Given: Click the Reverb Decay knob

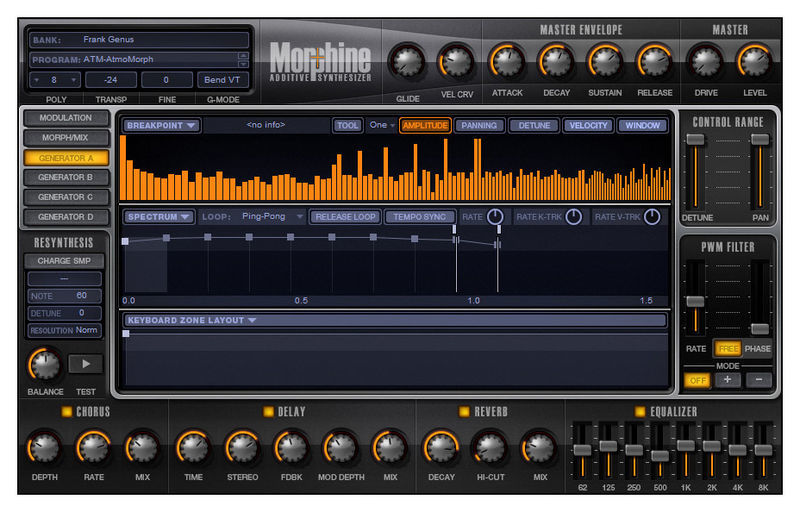Looking at the screenshot, I should [x=441, y=448].
